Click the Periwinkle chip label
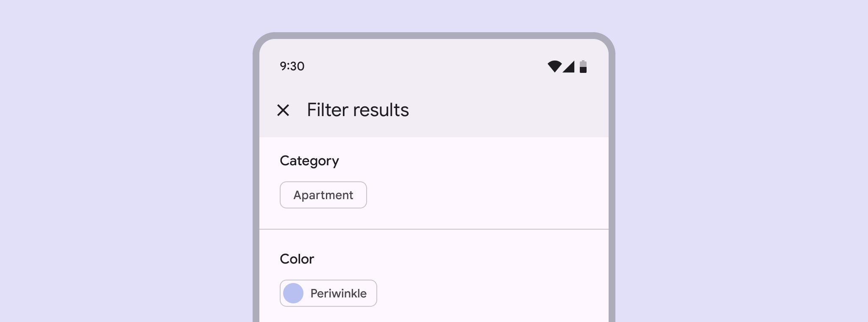Image resolution: width=868 pixels, height=322 pixels. pyautogui.click(x=338, y=293)
